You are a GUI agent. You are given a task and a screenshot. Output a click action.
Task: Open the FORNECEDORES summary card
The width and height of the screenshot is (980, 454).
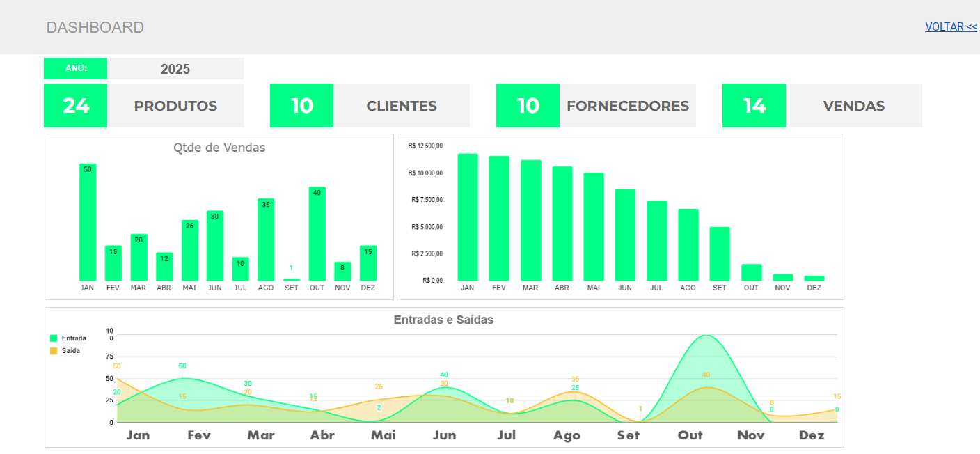tap(627, 106)
